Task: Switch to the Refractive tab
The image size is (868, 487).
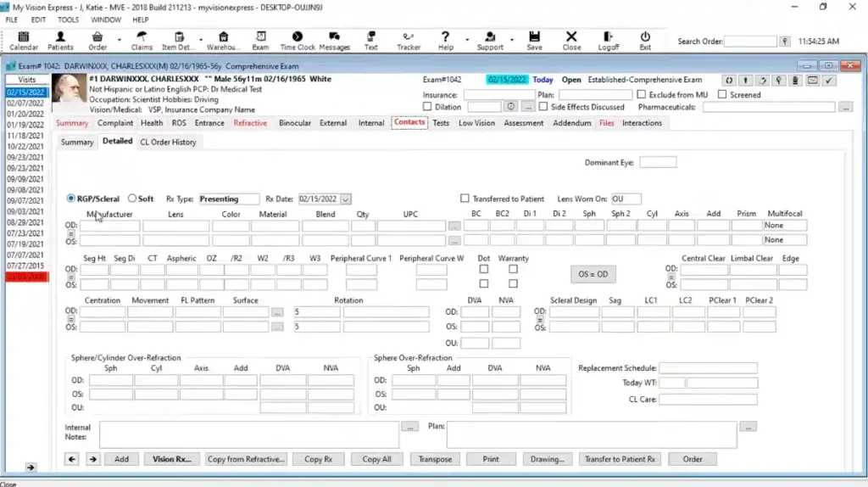Action: tap(250, 123)
